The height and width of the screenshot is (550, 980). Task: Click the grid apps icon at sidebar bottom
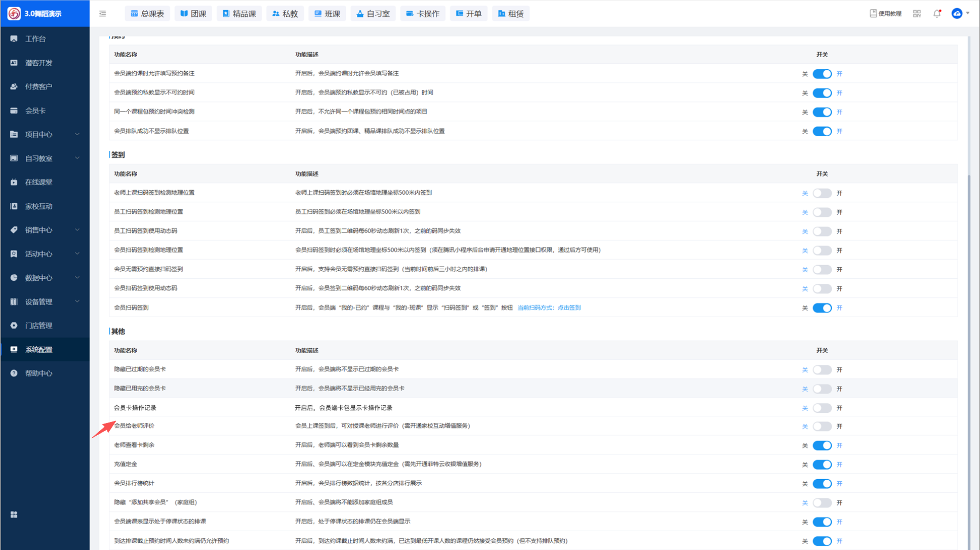14,515
